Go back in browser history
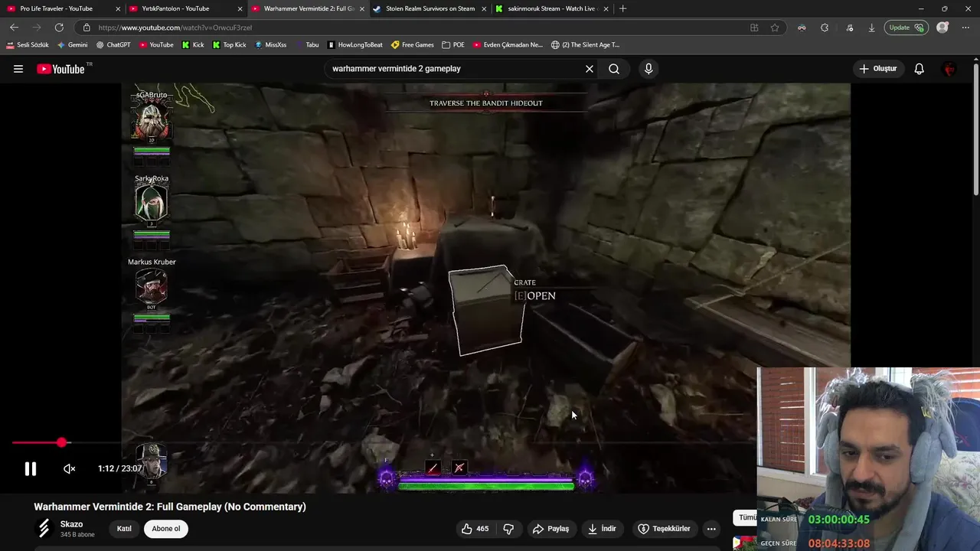The height and width of the screenshot is (551, 980). pos(14,28)
